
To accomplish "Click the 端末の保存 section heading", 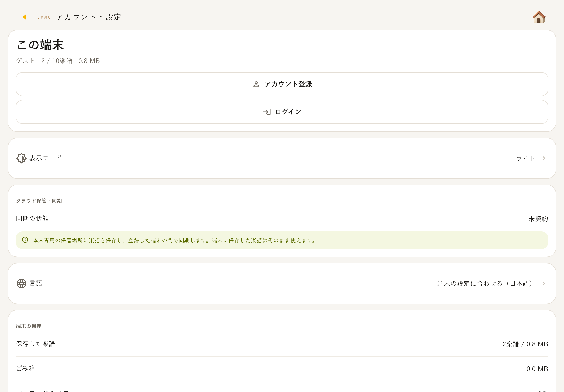I will tap(28, 326).
